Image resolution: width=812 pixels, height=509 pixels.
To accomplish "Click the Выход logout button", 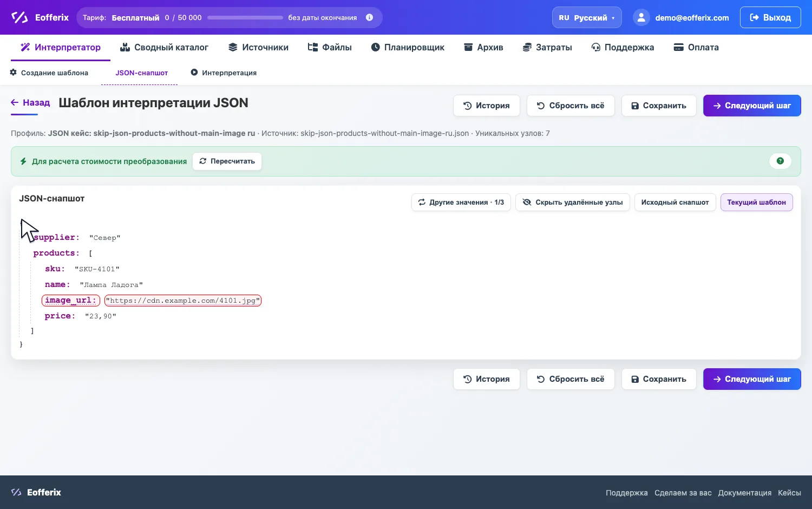I will [x=770, y=17].
